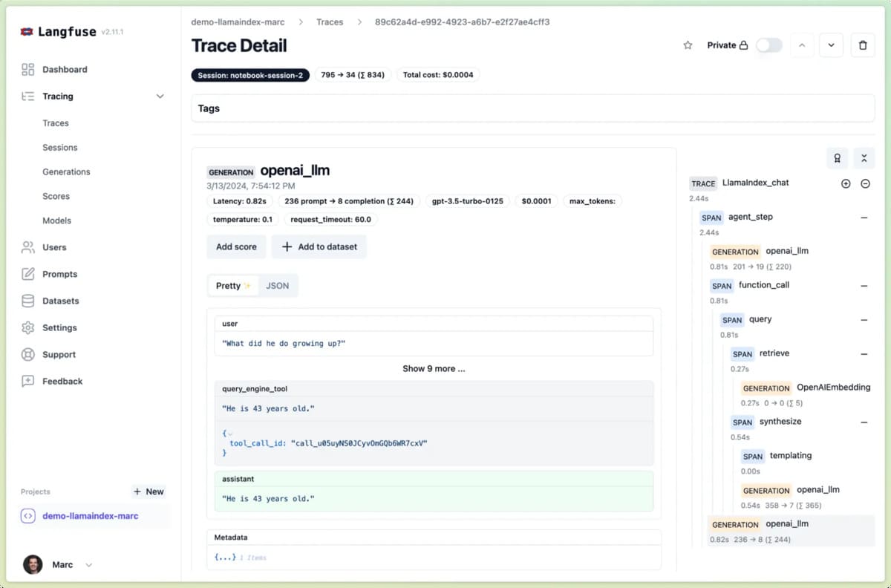Open the Marc user menu chevron
Screen dimensions: 891x588
coord(89,565)
